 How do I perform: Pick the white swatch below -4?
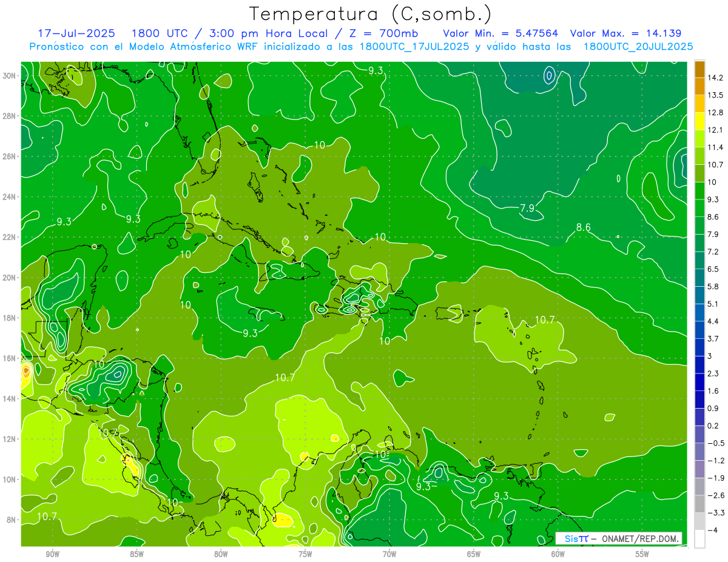pos(699,538)
